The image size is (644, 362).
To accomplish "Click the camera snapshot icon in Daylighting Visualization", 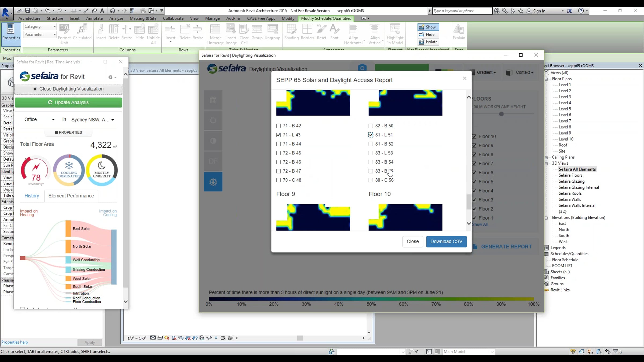I will [x=362, y=68].
